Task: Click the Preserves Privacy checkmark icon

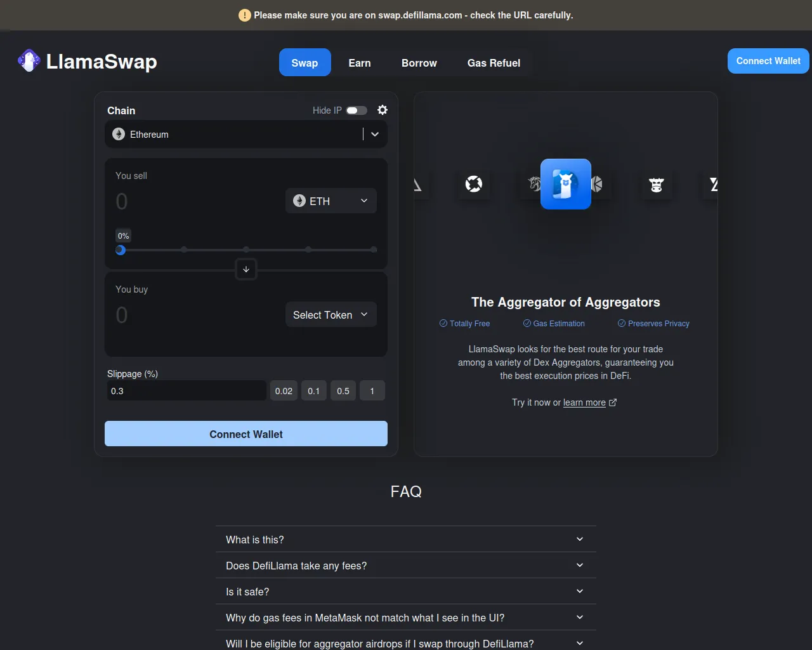Action: pyautogui.click(x=622, y=323)
